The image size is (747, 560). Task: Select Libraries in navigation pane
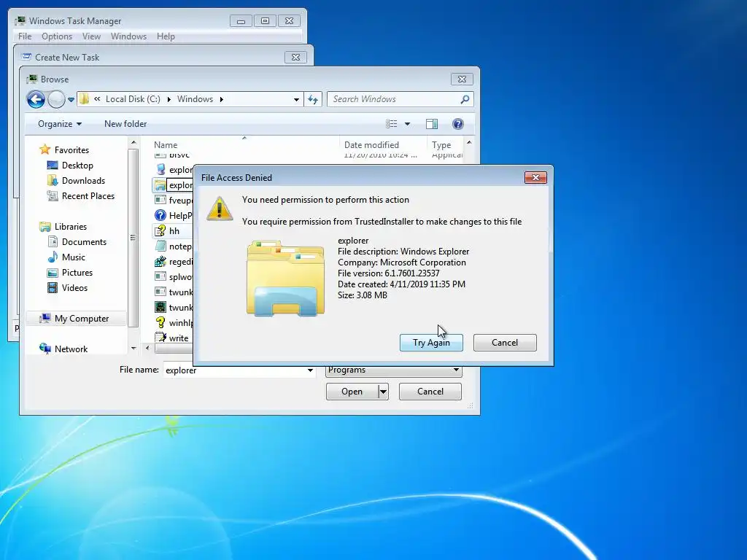[x=70, y=227]
